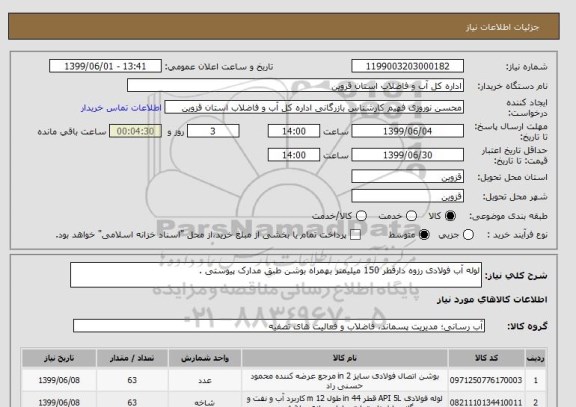Click the ردیف column header
This screenshot has width=576, height=407.
pos(536,358)
